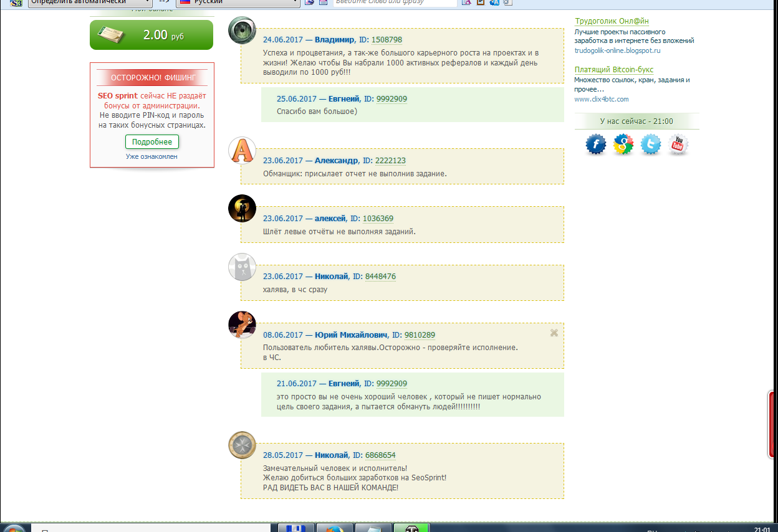Delete Юрий Михайлович's review with the X

(x=554, y=333)
